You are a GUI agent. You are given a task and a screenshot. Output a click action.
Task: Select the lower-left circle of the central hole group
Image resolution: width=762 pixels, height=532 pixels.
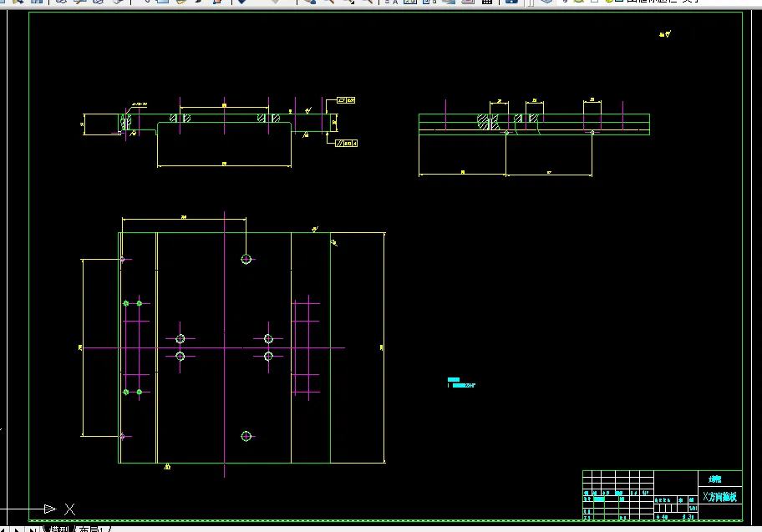click(180, 356)
